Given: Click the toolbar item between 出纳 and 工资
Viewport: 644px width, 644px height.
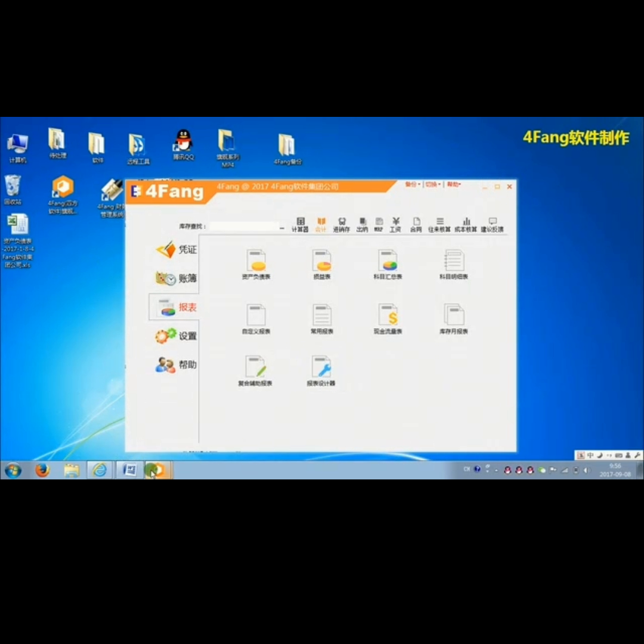Looking at the screenshot, I should click(379, 225).
